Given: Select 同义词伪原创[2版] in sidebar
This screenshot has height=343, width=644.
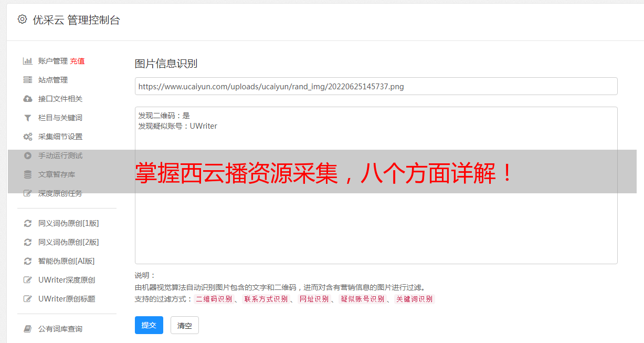Looking at the screenshot, I should [x=69, y=242].
